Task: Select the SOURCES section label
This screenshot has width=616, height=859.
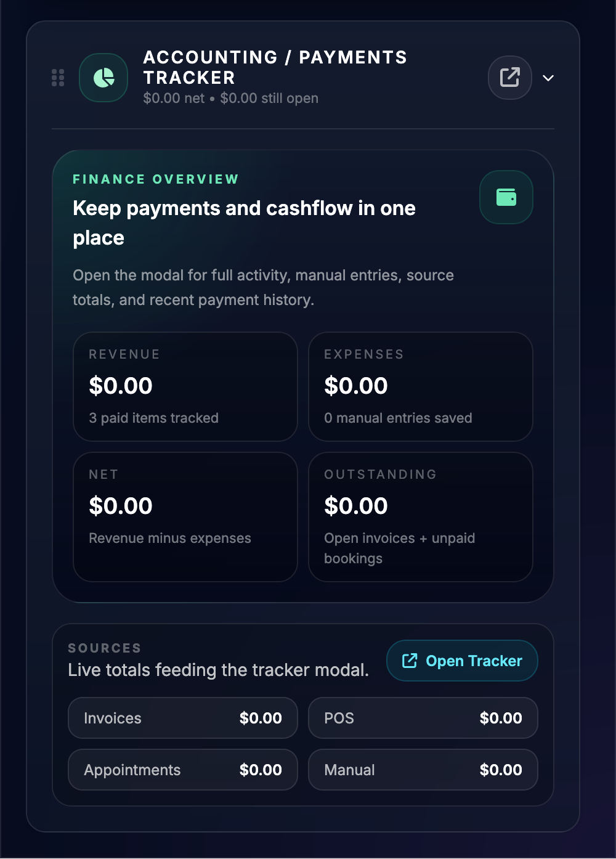Action: pyautogui.click(x=104, y=648)
